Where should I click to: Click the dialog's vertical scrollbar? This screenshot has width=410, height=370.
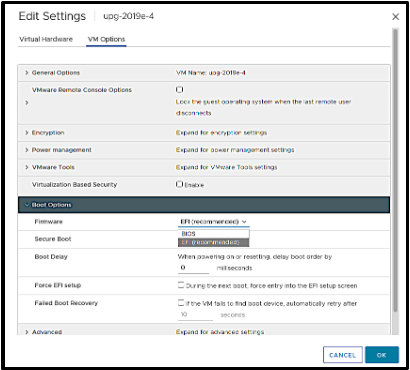click(x=395, y=170)
